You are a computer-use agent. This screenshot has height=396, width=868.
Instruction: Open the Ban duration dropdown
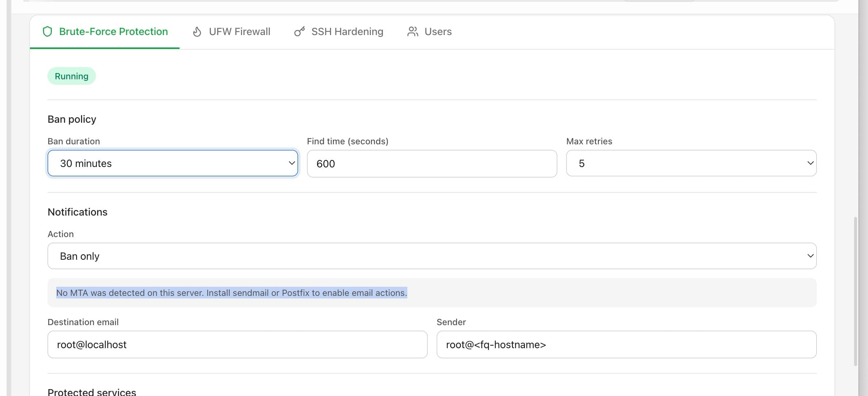(173, 163)
